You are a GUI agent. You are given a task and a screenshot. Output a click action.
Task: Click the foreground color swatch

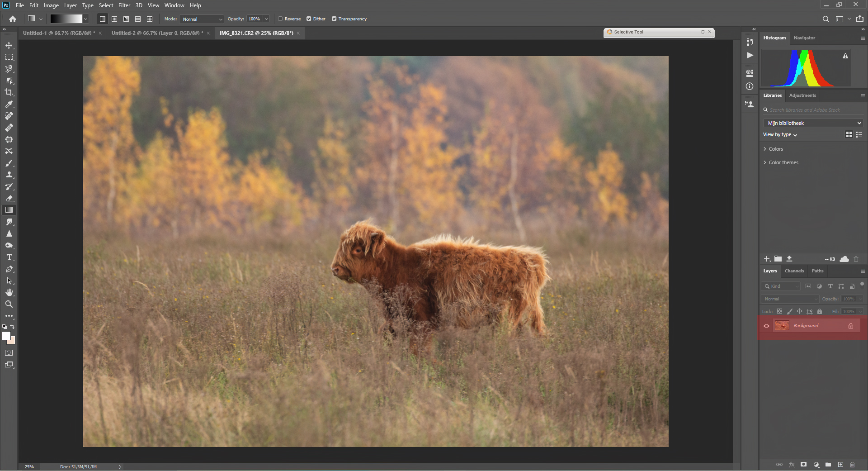pyautogui.click(x=6, y=336)
